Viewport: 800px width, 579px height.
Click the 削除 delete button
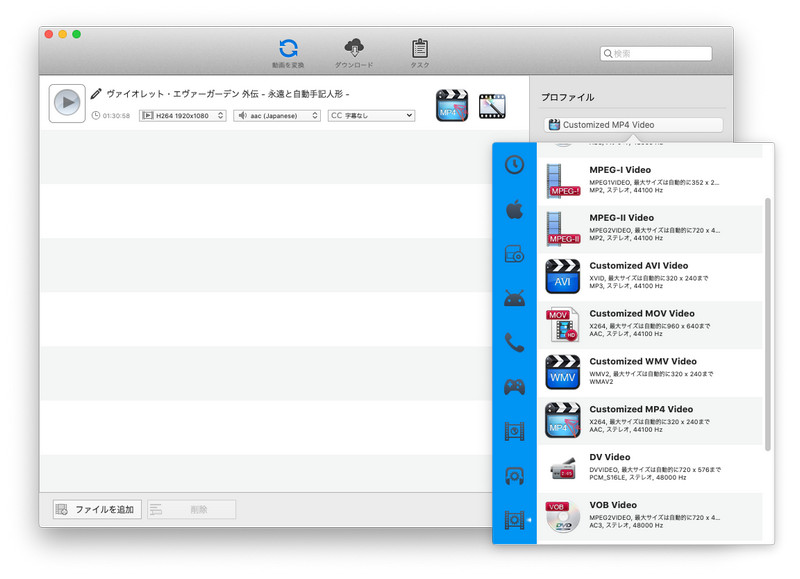[191, 510]
